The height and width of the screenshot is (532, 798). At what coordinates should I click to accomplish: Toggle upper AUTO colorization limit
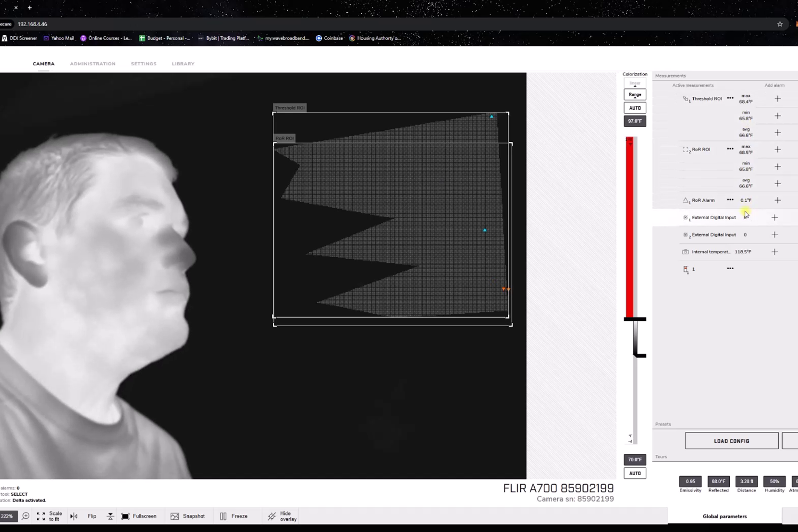pos(635,108)
